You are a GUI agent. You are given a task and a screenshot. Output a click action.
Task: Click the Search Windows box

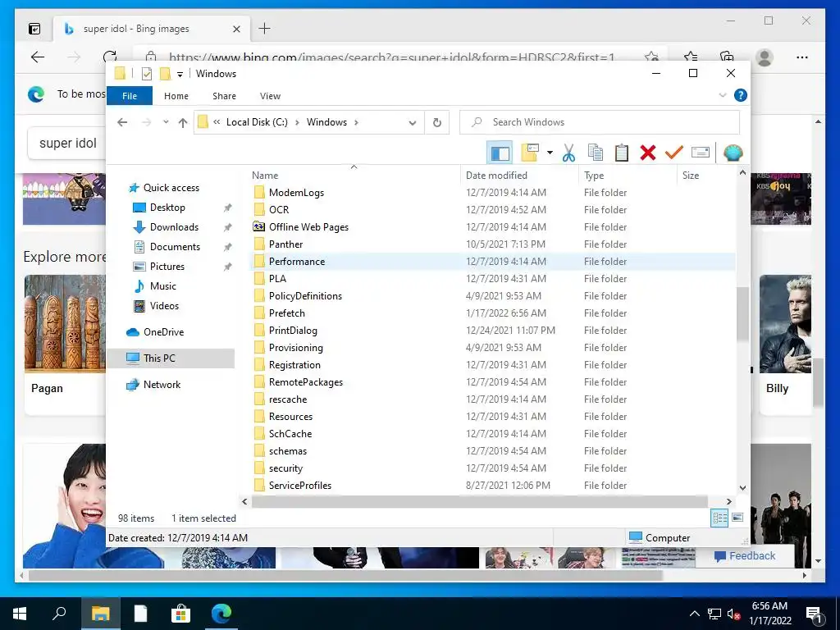(x=600, y=122)
